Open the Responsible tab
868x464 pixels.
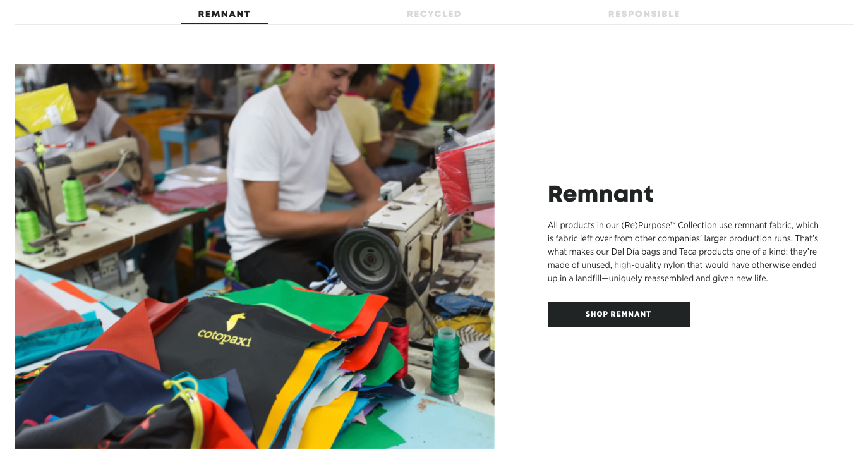coord(644,14)
